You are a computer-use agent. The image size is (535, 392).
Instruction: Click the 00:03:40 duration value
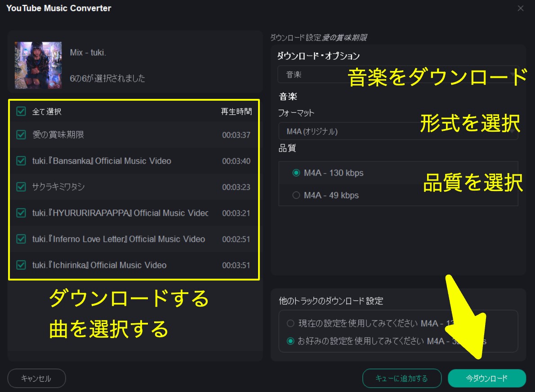coord(236,161)
